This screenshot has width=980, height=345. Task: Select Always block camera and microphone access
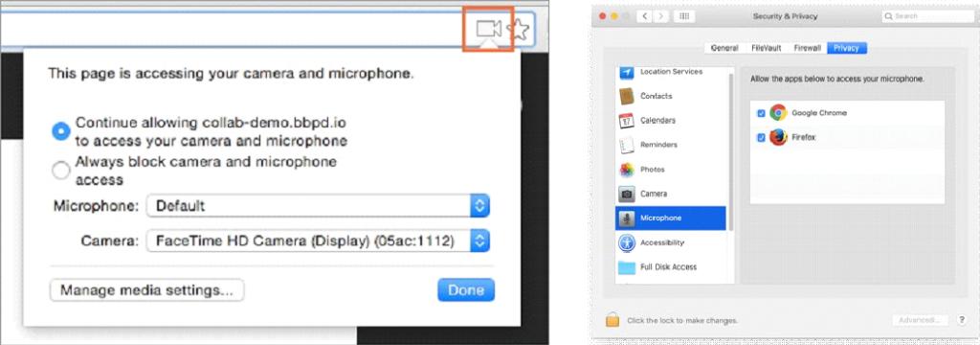coord(60,171)
